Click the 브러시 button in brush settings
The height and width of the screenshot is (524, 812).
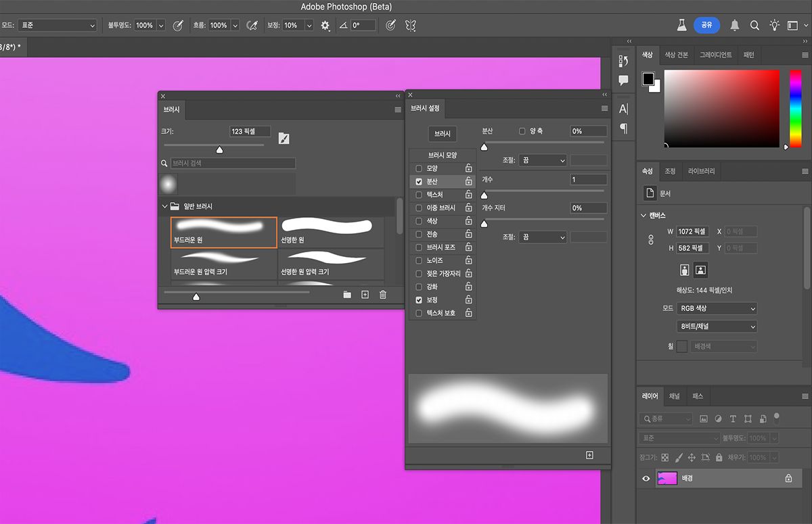[x=443, y=134]
